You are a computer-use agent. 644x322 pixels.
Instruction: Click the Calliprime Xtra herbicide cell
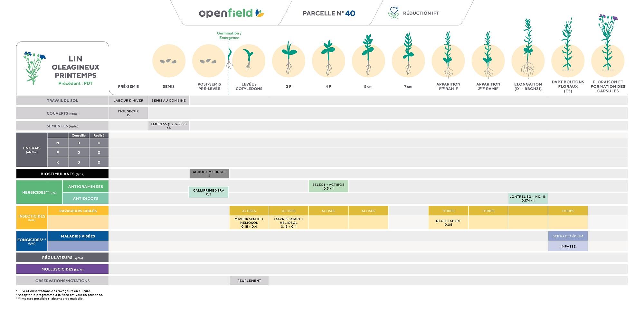tap(209, 192)
